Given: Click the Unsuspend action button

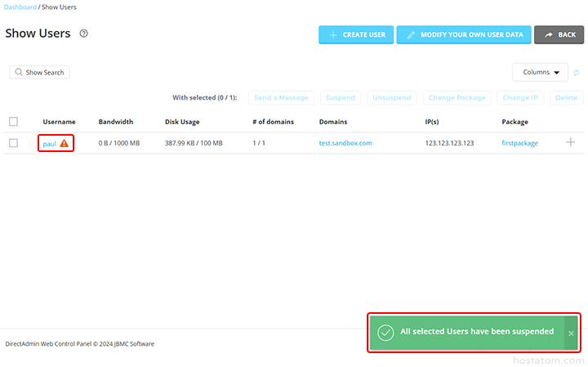Looking at the screenshot, I should 392,97.
